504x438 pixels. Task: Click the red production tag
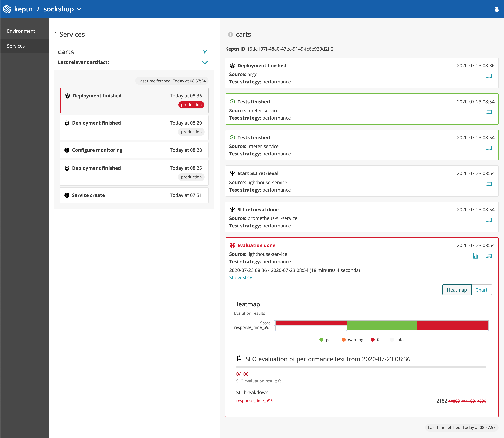pyautogui.click(x=191, y=105)
